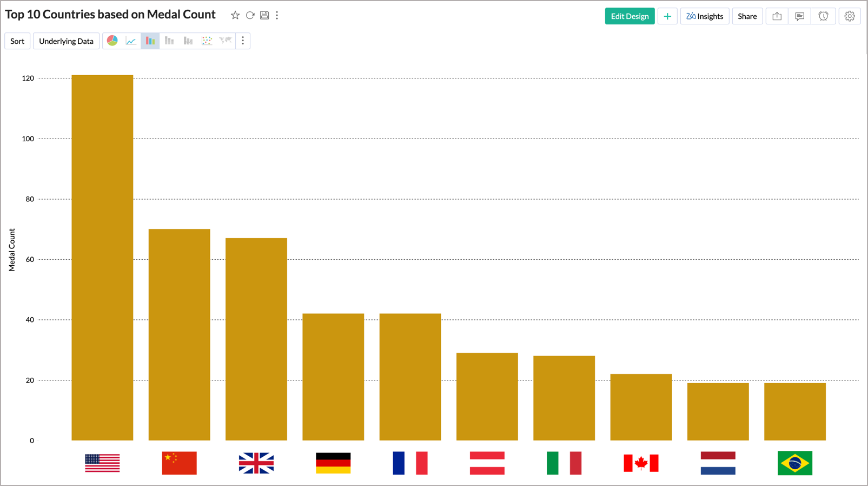Switch to line chart type
Image resolution: width=868 pixels, height=486 pixels.
[131, 41]
